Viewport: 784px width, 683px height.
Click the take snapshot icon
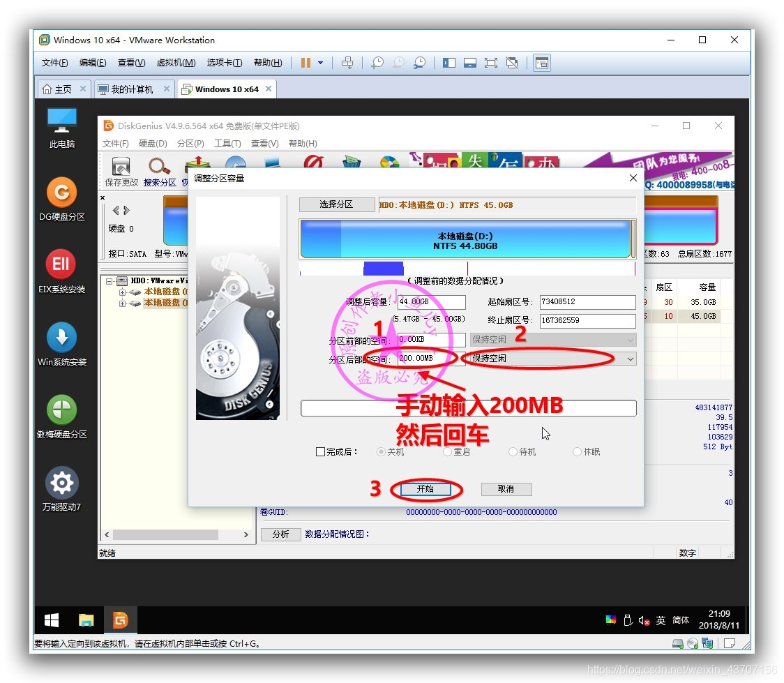[377, 63]
